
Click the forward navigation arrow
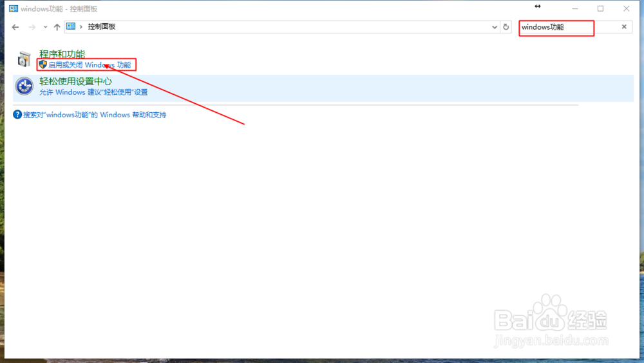click(x=32, y=27)
